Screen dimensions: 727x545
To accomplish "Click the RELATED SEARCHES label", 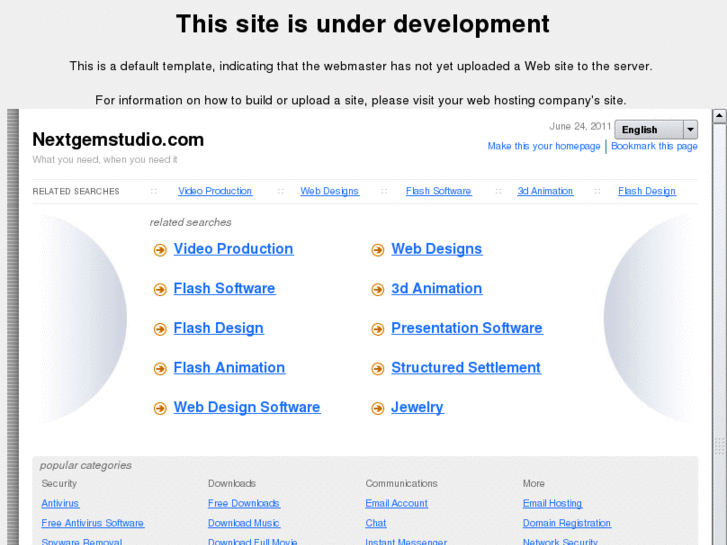I will pos(76,192).
